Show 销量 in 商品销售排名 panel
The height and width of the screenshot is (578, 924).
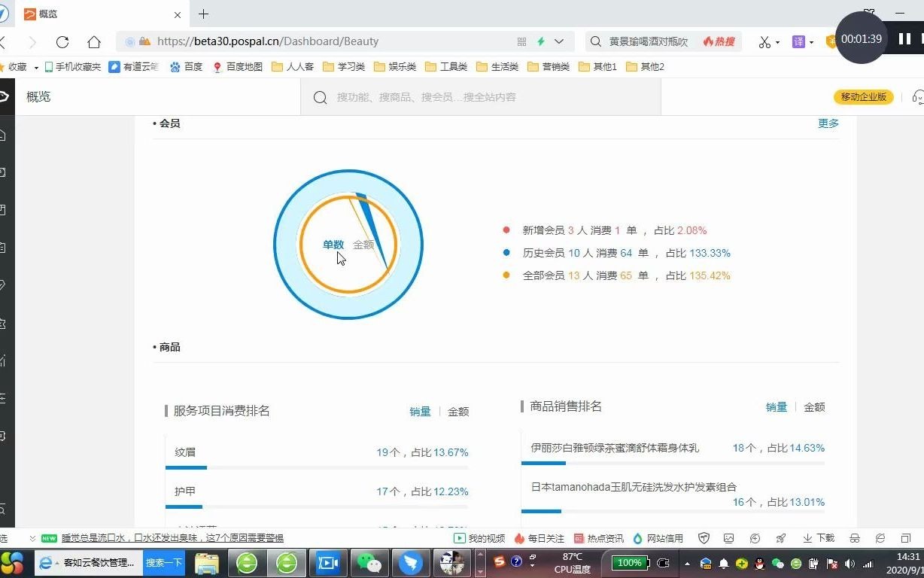click(776, 406)
